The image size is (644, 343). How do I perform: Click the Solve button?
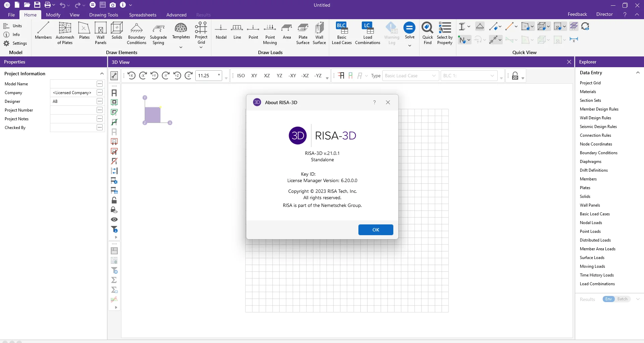point(409,31)
